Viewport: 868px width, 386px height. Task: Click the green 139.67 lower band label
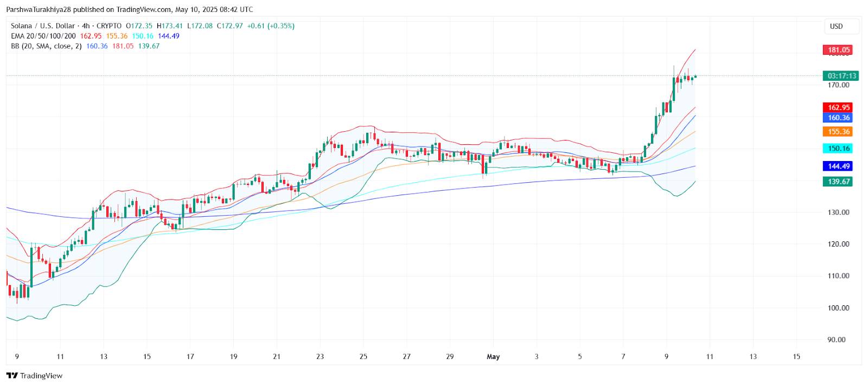[x=838, y=182]
